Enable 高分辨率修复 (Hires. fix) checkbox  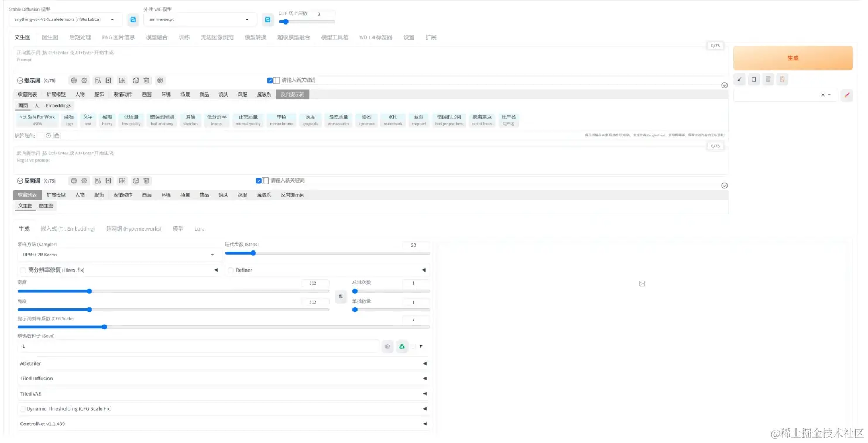tap(23, 270)
